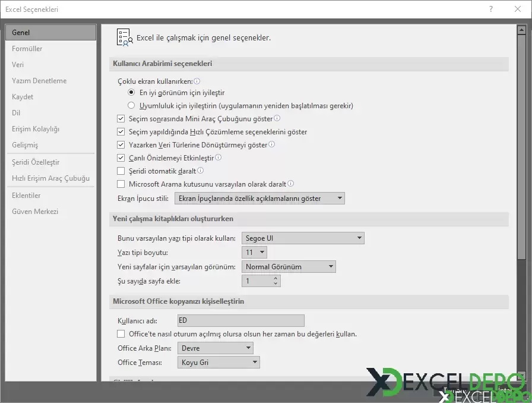Show info icon next to Mini Araç Çubuğunu göster
Image resolution: width=532 pixels, height=403 pixels.
[277, 118]
